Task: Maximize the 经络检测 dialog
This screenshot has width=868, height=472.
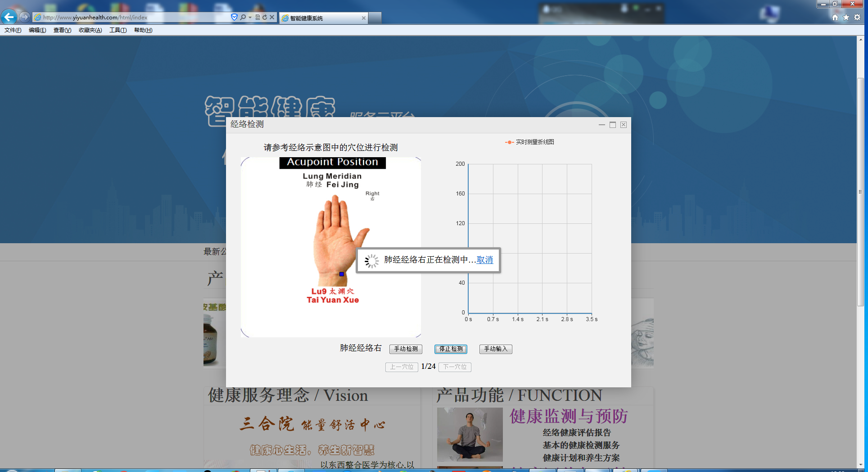Action: tap(613, 125)
